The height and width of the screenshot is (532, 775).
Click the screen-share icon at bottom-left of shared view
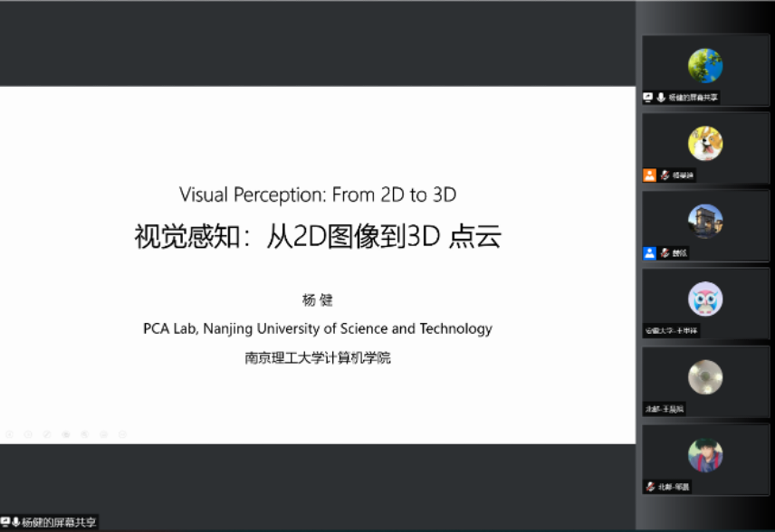5,522
